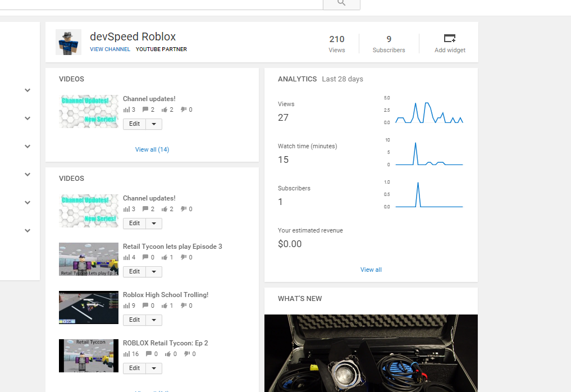Click Edit for Channel updates in the top VIDEOS widget

134,124
